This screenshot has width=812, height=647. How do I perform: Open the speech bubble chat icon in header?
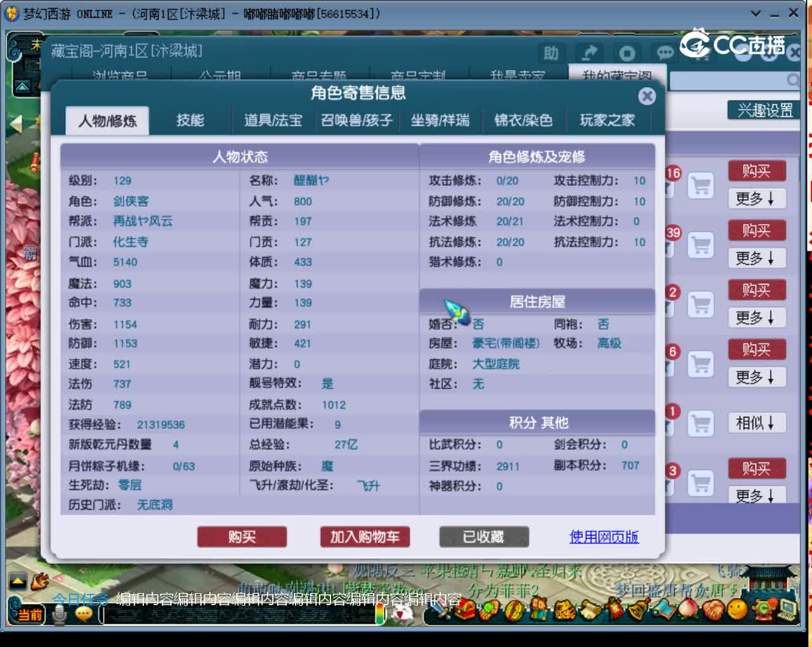pyautogui.click(x=664, y=53)
